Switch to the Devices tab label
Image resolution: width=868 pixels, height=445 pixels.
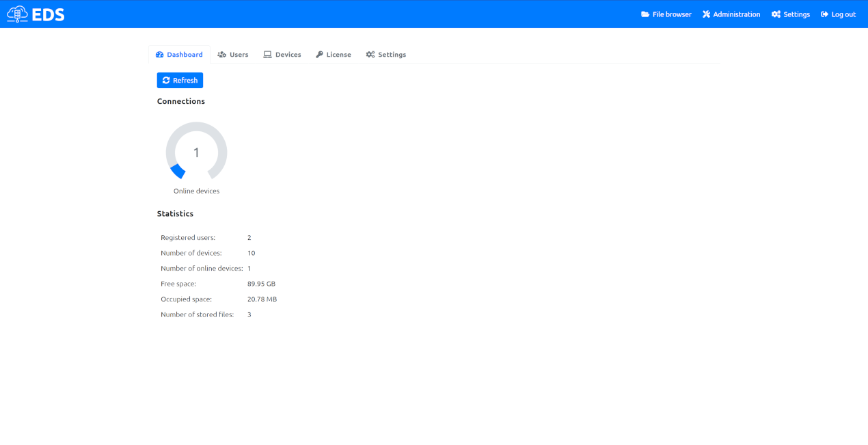[x=288, y=55]
